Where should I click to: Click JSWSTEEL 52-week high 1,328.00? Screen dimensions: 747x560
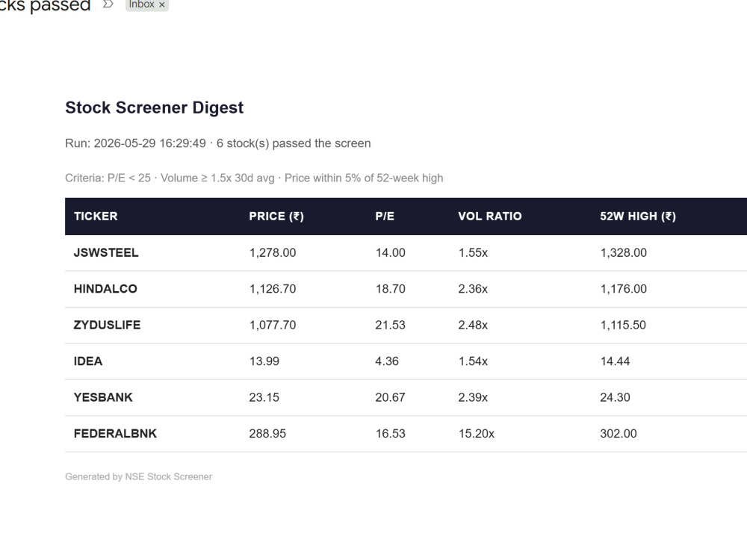pos(624,253)
